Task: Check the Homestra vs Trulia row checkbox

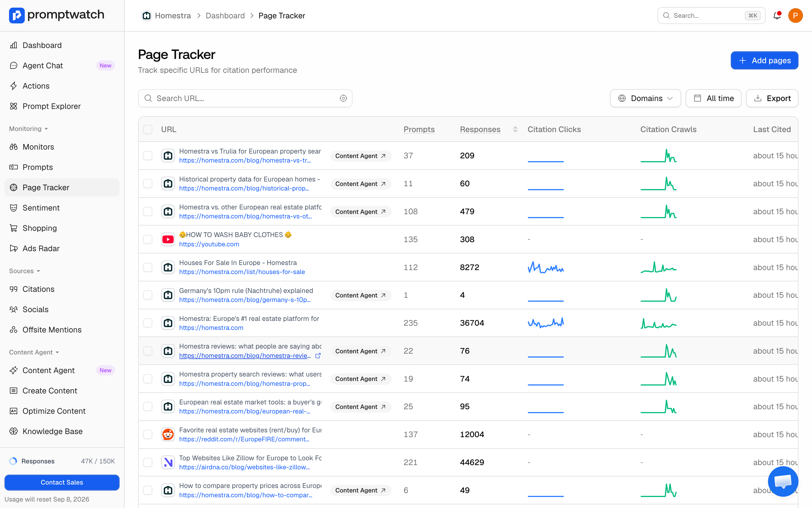Action: [148, 156]
